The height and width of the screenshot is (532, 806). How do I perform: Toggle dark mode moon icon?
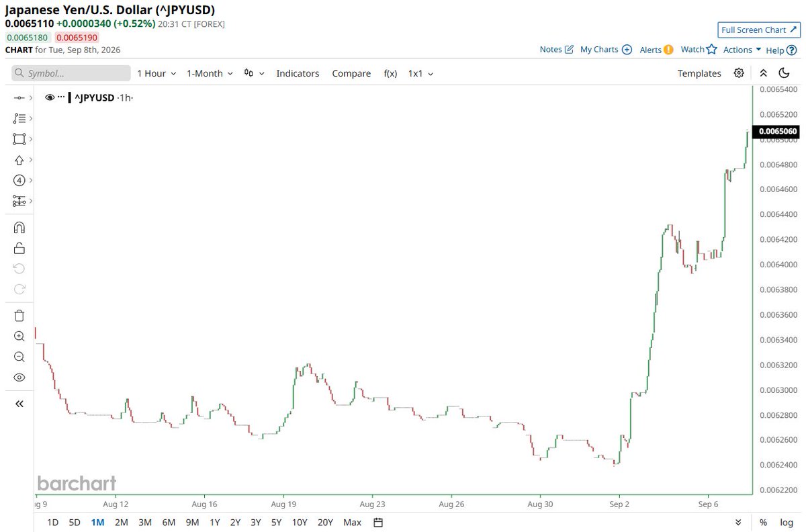pos(784,73)
